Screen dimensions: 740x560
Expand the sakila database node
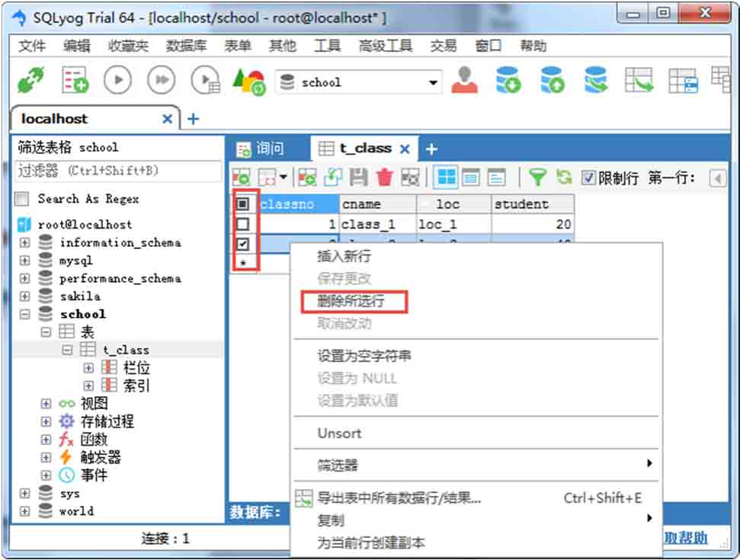click(24, 296)
